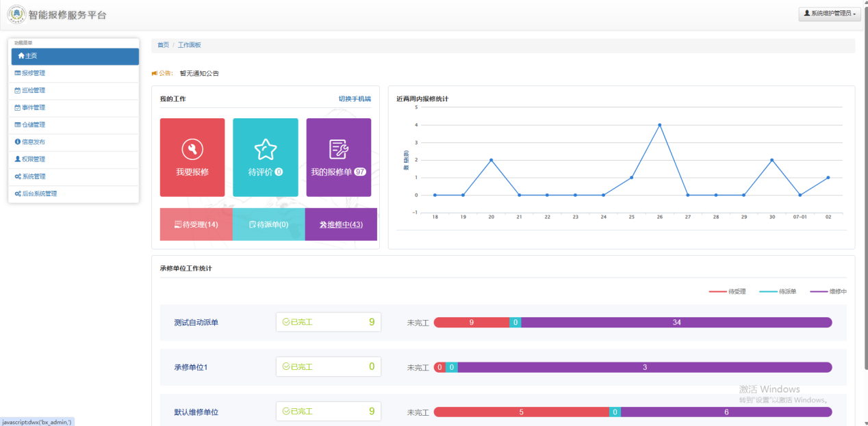
Task: Click the gears icon beside 系统管理
Action: [x=18, y=176]
